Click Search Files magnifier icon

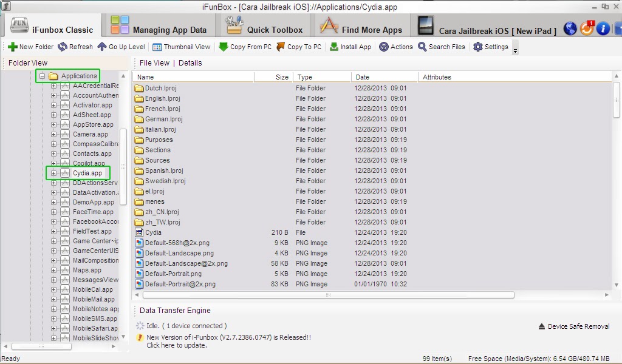click(423, 47)
